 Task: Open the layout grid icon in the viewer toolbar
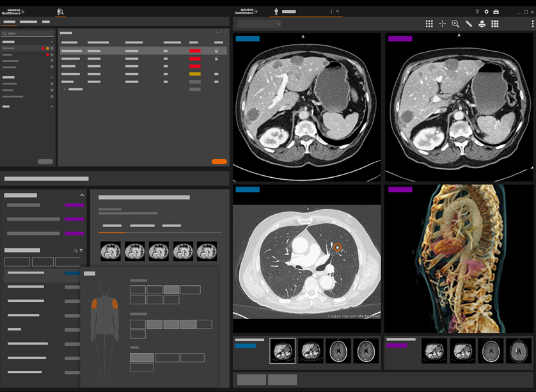pyautogui.click(x=429, y=24)
